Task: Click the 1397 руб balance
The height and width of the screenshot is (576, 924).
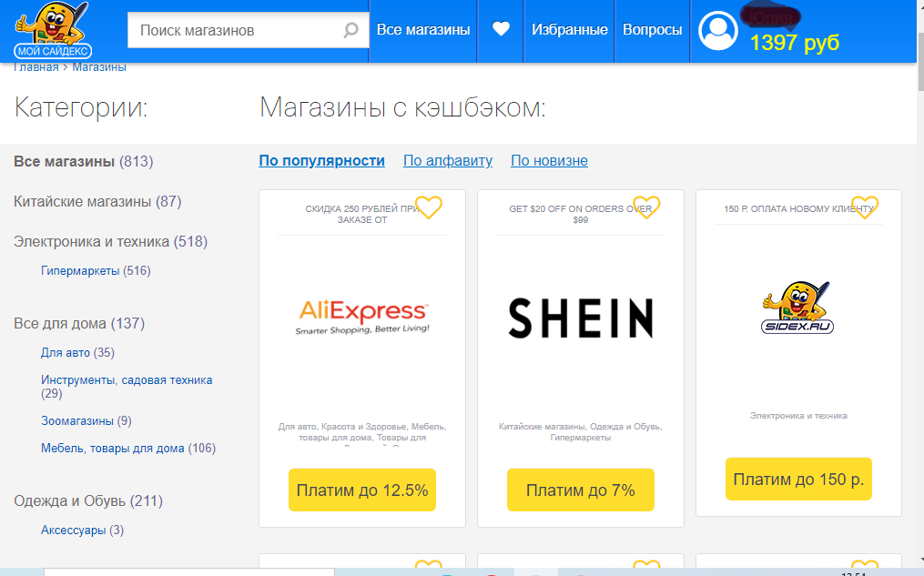Action: click(x=795, y=43)
